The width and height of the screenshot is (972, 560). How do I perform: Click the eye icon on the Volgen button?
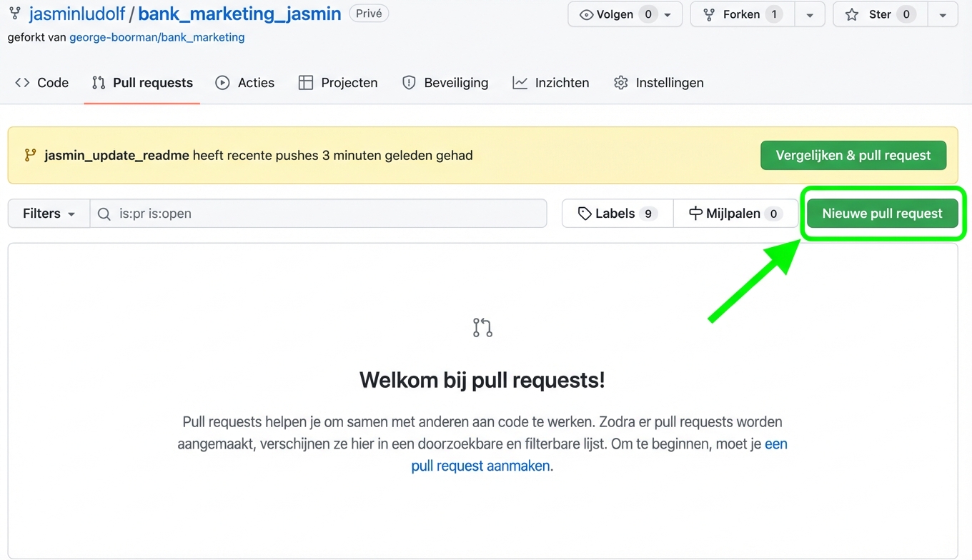point(587,14)
